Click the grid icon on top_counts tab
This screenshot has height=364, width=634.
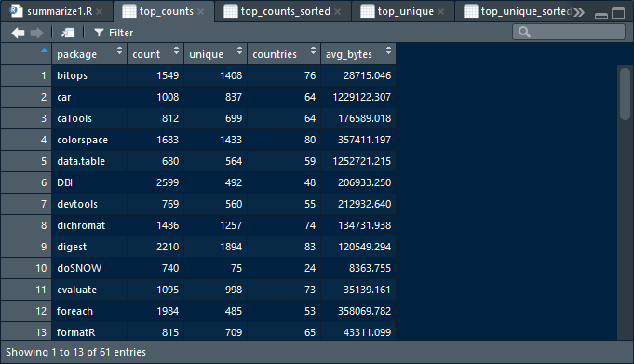tap(129, 11)
